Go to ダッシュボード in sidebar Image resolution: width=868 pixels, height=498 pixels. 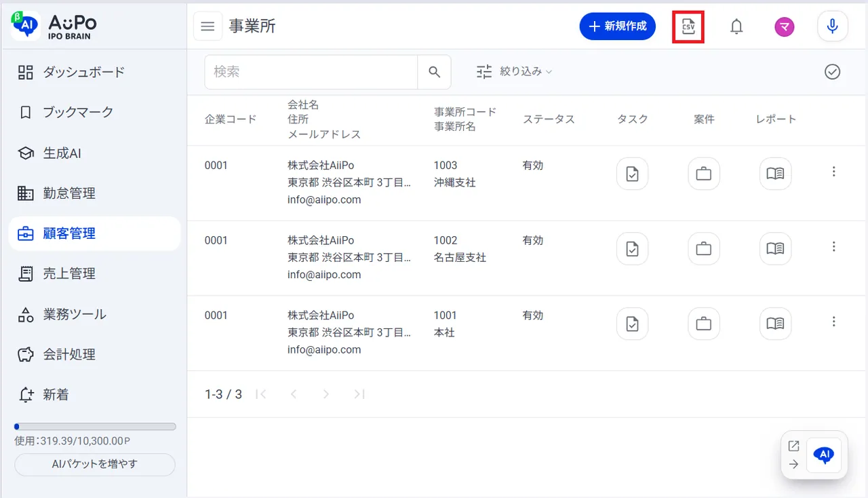coord(94,73)
